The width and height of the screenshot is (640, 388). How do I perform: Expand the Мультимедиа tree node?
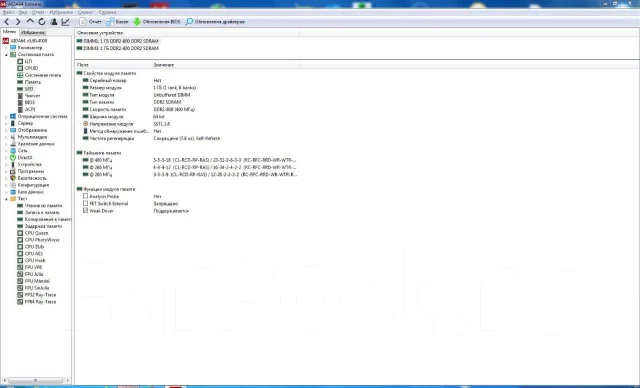(6, 137)
